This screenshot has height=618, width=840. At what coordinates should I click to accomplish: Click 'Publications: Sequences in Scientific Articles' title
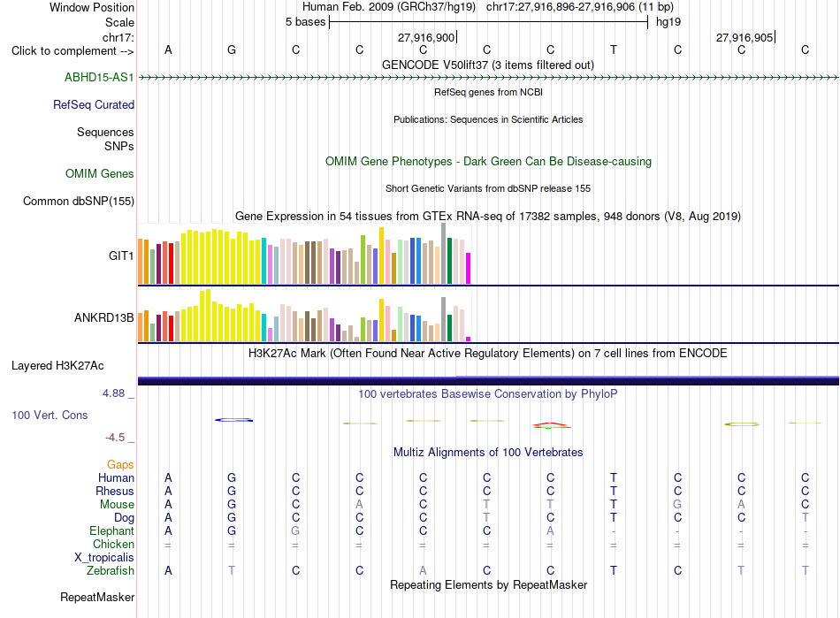click(488, 119)
